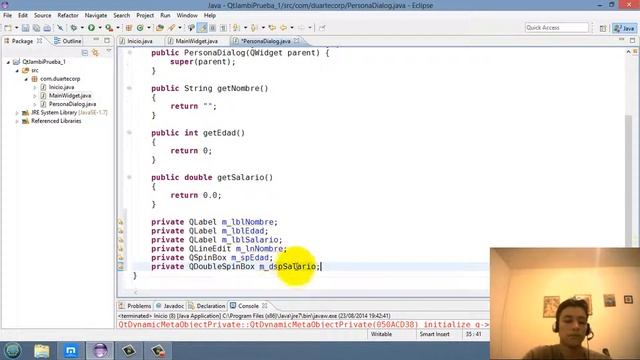Open the Window menu
Screen dimensions: 640x360
[x=187, y=16]
